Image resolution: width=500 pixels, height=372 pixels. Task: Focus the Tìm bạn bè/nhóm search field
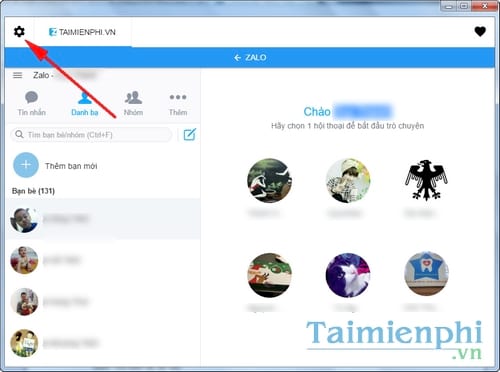[91, 135]
